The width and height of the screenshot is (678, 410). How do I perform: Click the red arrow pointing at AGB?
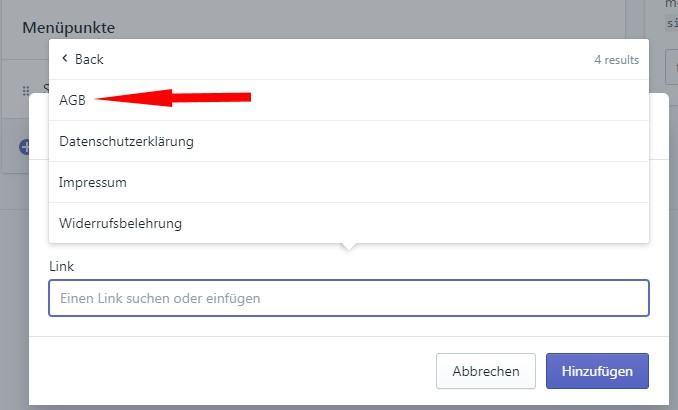173,98
